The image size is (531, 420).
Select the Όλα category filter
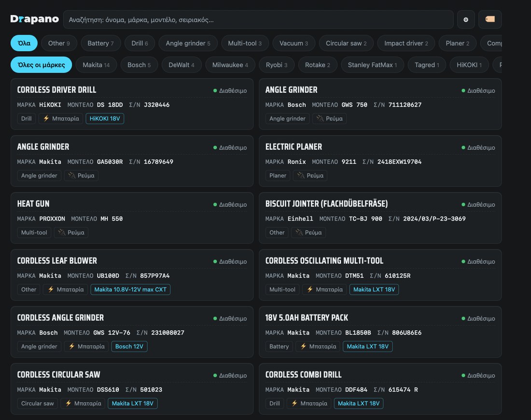click(24, 43)
